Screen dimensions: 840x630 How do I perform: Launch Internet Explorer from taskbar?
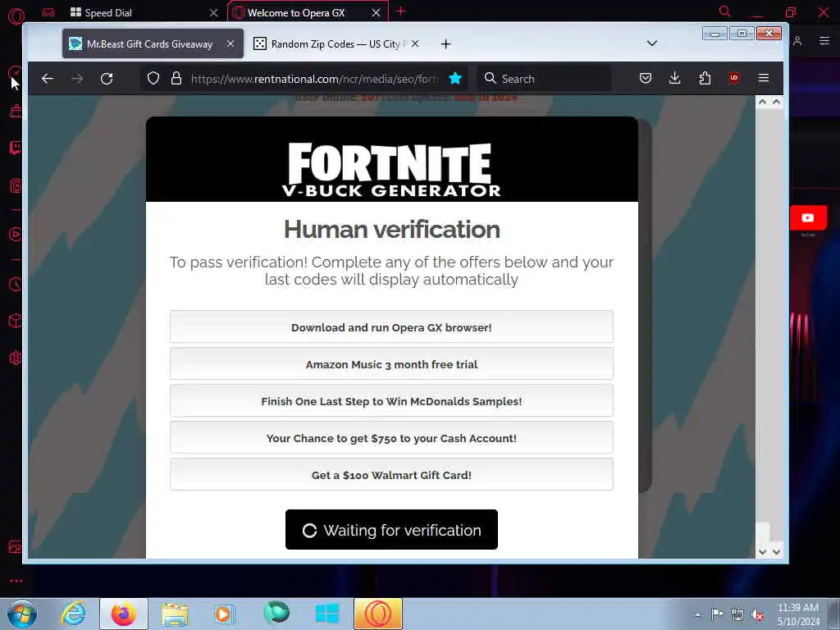click(x=73, y=614)
